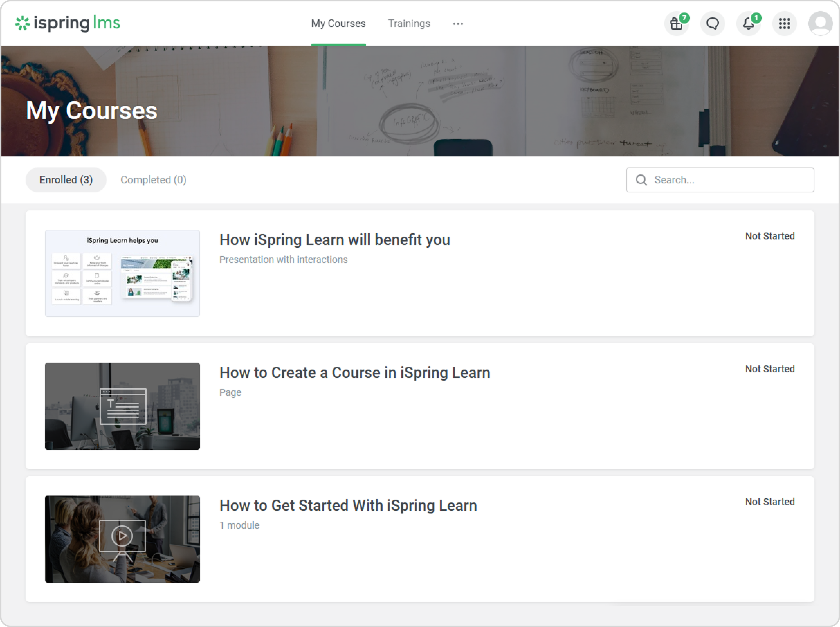Image resolution: width=840 pixels, height=627 pixels.
Task: Click the iSpring LMS logo
Action: (67, 24)
